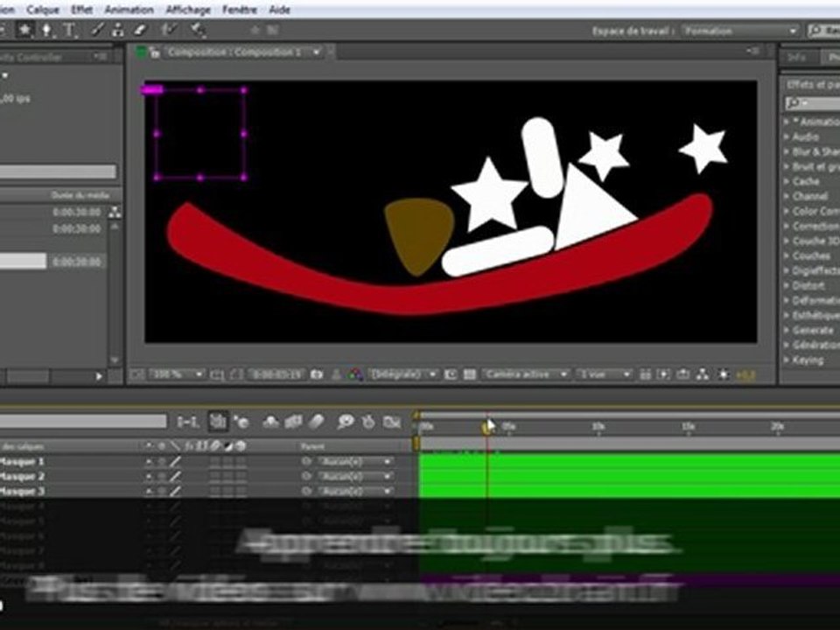This screenshot has width=840, height=630.
Task: Select the Roto Brush tool
Action: pyautogui.click(x=170, y=30)
